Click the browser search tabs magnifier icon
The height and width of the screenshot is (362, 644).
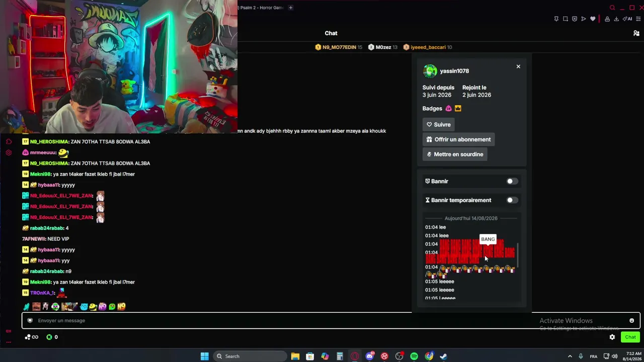[612, 8]
